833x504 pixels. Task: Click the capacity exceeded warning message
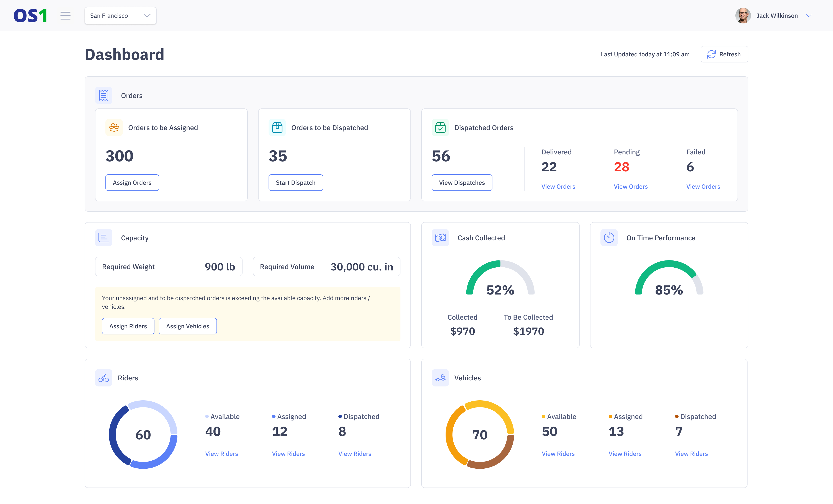click(236, 302)
